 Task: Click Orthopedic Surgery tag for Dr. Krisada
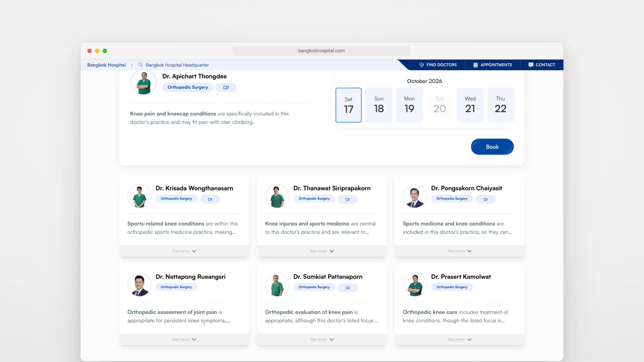[176, 199]
